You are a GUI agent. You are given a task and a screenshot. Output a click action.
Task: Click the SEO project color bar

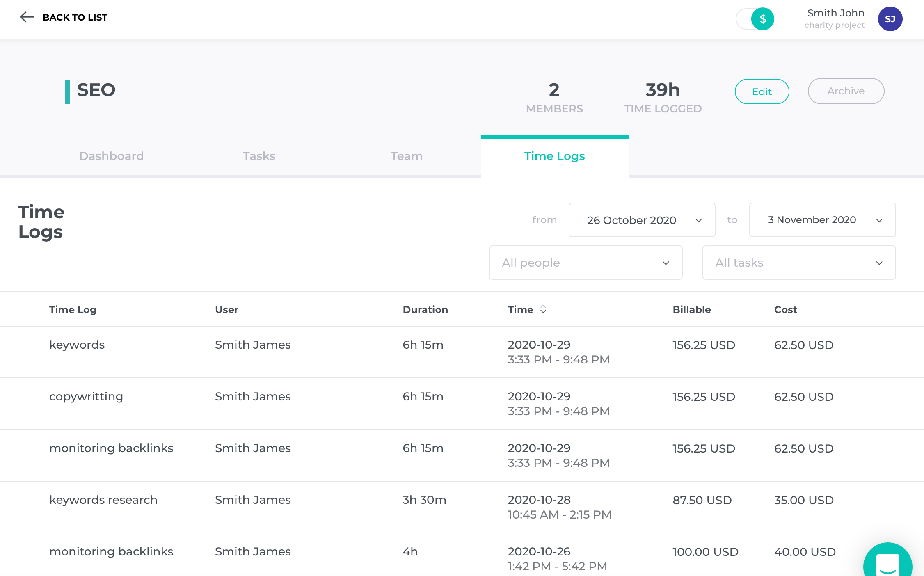point(67,91)
